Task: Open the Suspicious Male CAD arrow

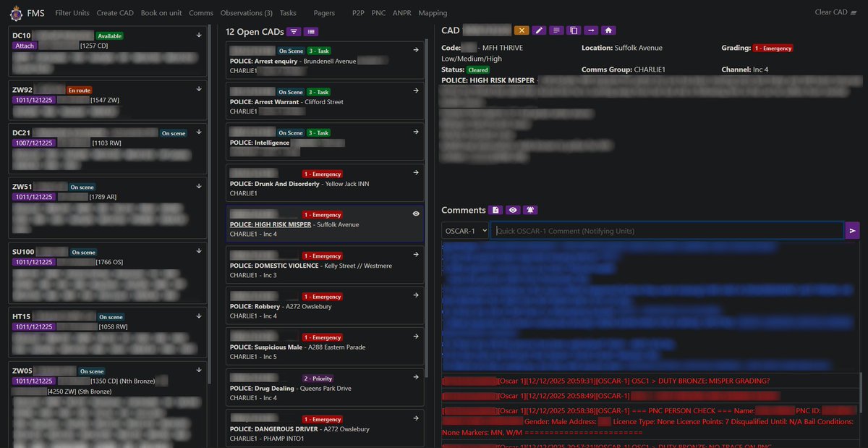Action: click(416, 337)
